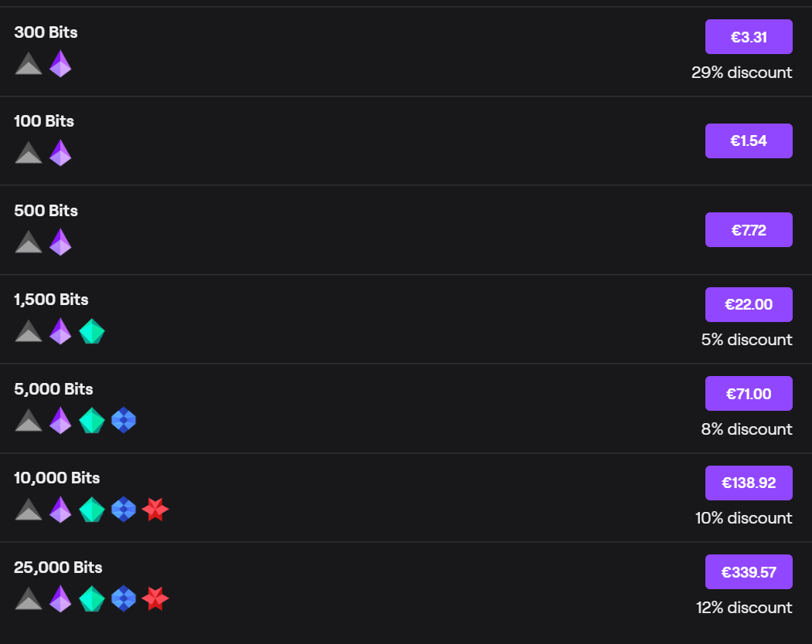Image resolution: width=812 pixels, height=644 pixels.
Task: Purchase 500 Bits for €7.72
Action: [748, 230]
